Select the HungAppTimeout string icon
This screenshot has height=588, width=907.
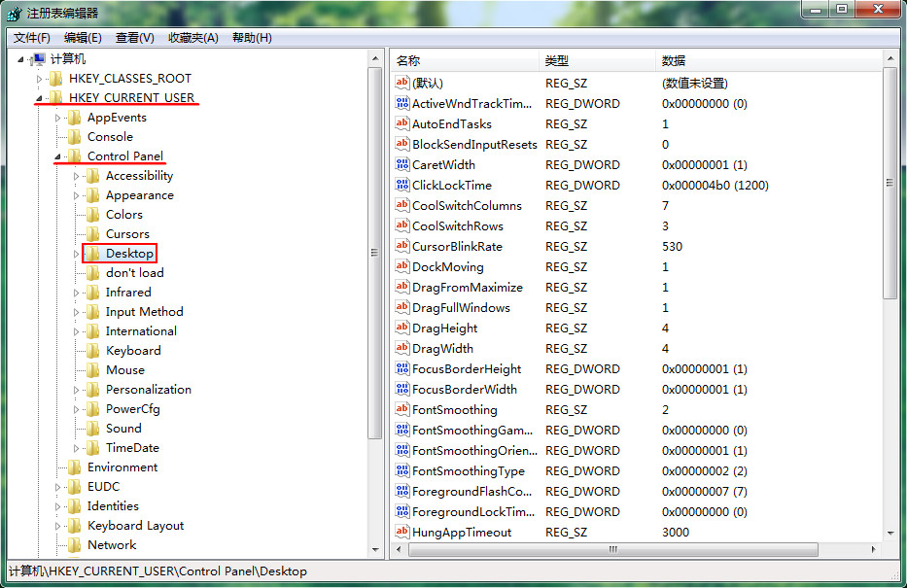402,532
